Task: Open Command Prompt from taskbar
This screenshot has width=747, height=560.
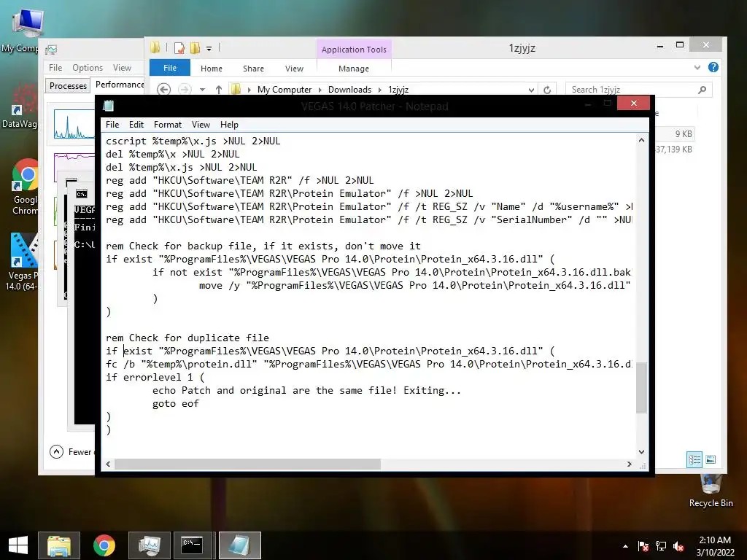Action: (193, 545)
